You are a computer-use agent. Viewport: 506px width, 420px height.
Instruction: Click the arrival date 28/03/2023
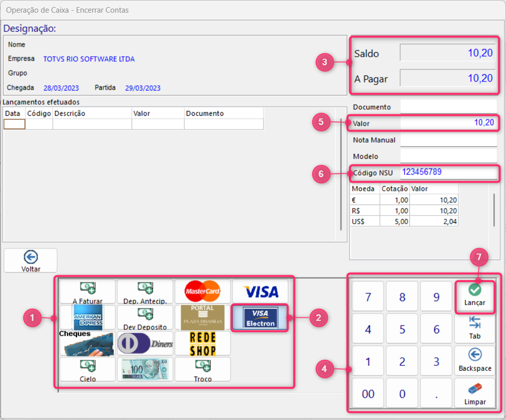pos(61,88)
